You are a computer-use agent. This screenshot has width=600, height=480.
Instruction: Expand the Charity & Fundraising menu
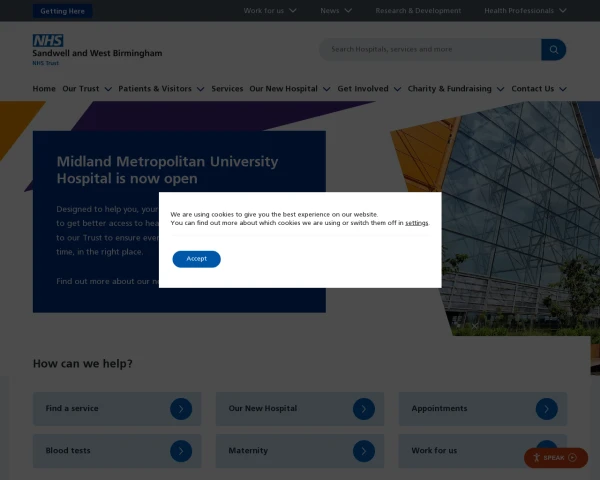pos(455,89)
